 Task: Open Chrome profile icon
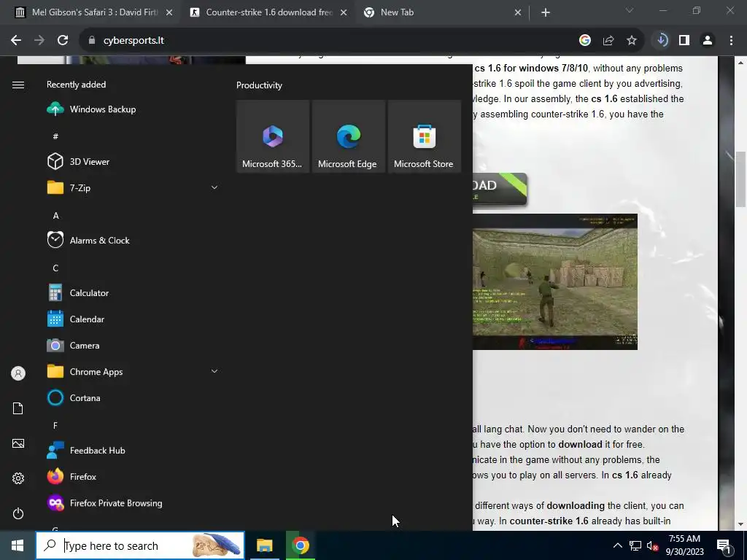[708, 41]
